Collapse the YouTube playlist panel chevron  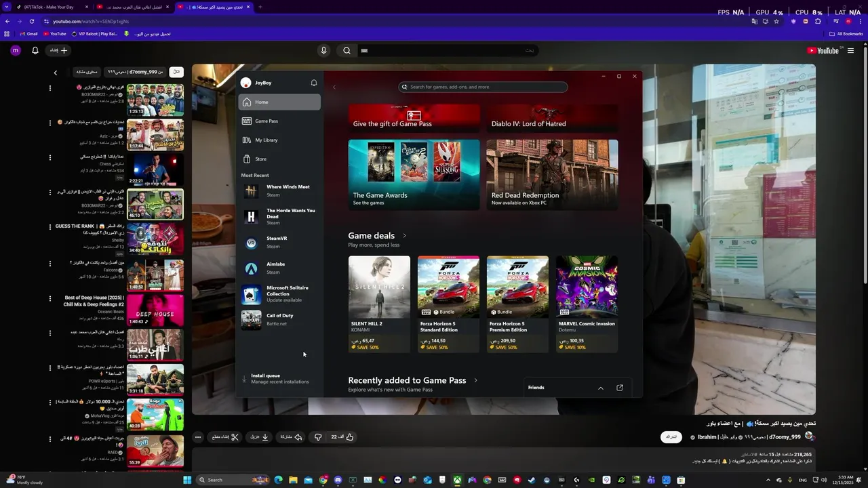[x=56, y=73]
